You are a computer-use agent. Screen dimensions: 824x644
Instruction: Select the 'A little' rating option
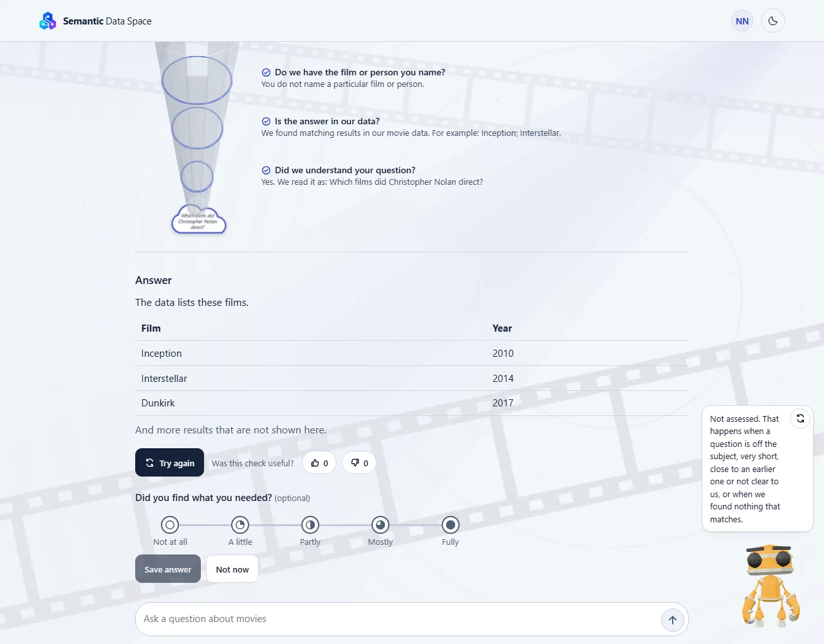point(240,525)
